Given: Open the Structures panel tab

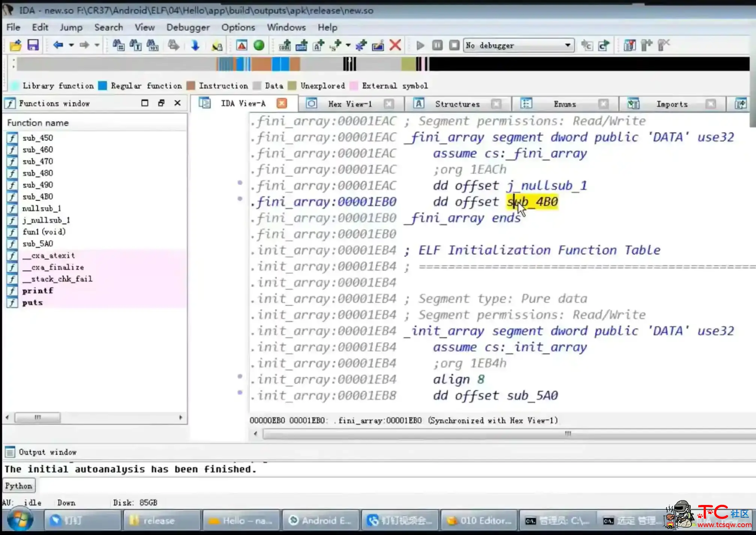Looking at the screenshot, I should [458, 104].
